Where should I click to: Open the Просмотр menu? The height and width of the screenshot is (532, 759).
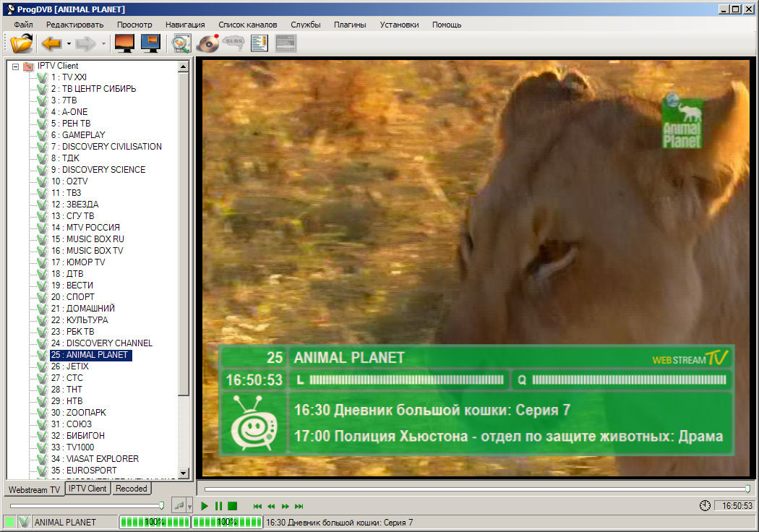(x=134, y=24)
